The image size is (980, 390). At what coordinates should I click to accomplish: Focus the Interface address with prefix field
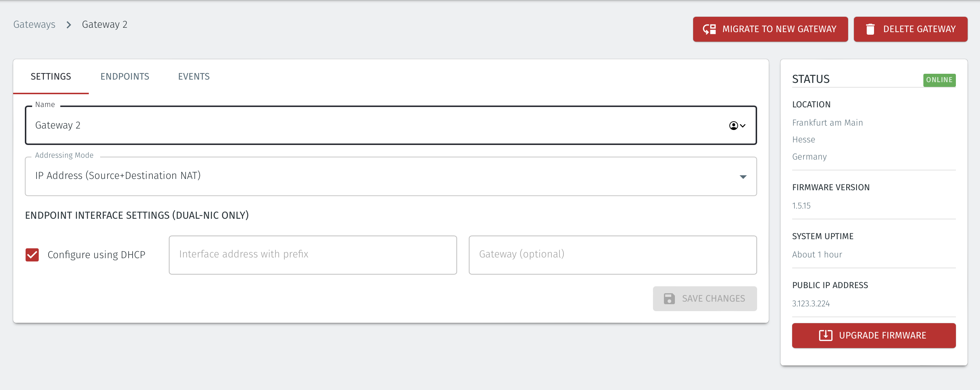click(313, 255)
